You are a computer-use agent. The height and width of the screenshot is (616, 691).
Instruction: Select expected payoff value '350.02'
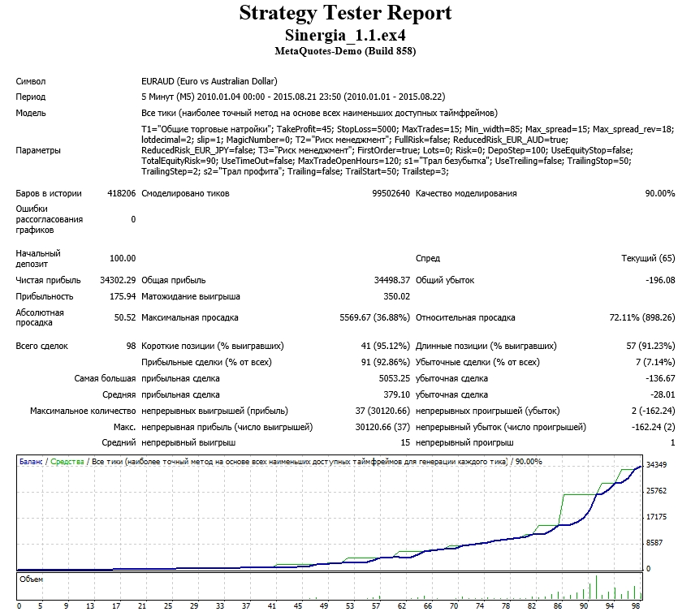point(396,296)
